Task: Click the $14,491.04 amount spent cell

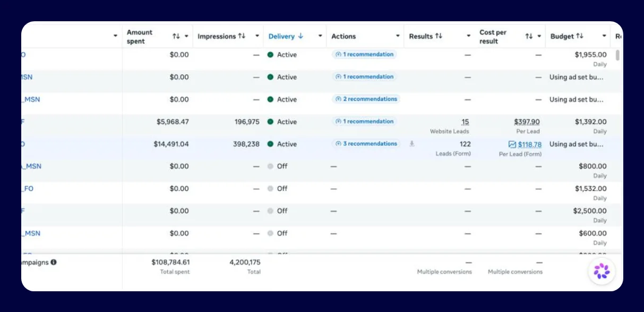Action: pos(171,144)
